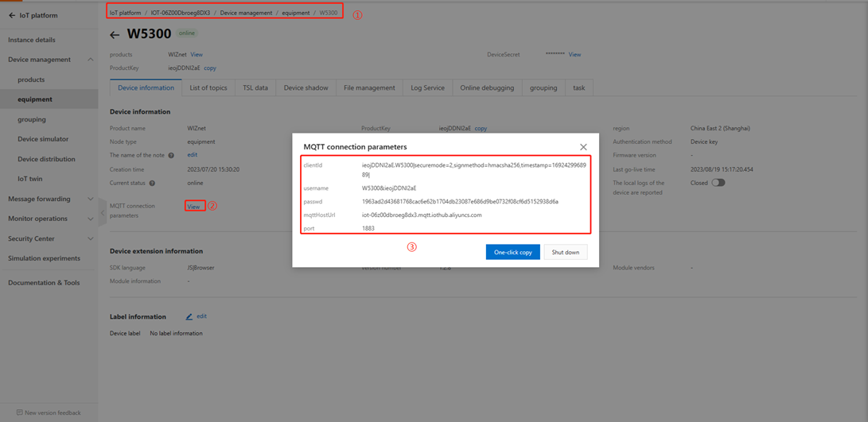Click IoT platform in the breadcrumb
Image resolution: width=868 pixels, height=422 pixels.
point(125,13)
